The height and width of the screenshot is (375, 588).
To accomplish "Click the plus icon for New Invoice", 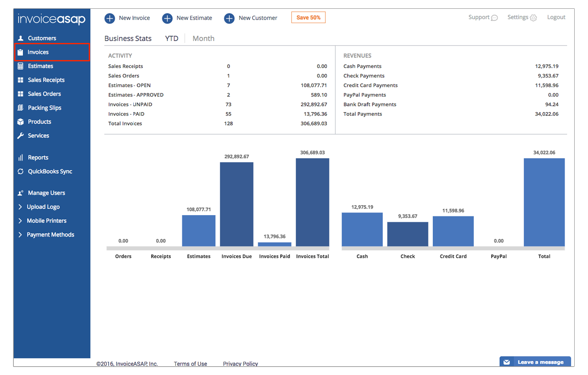I will point(110,18).
